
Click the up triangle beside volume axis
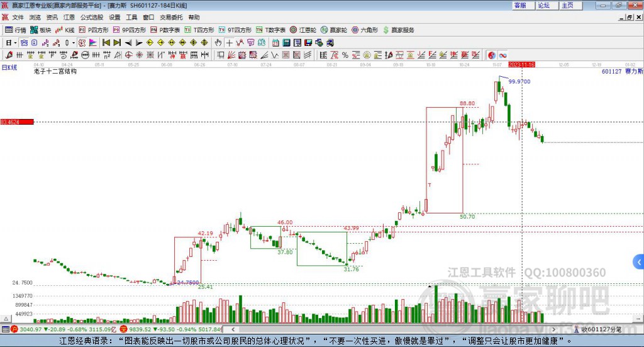(6, 319)
